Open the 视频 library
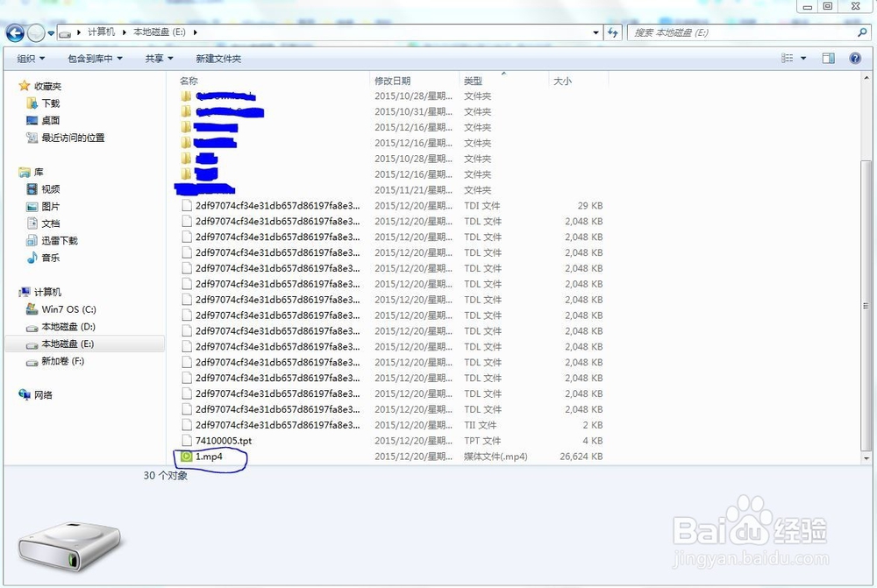 50,189
